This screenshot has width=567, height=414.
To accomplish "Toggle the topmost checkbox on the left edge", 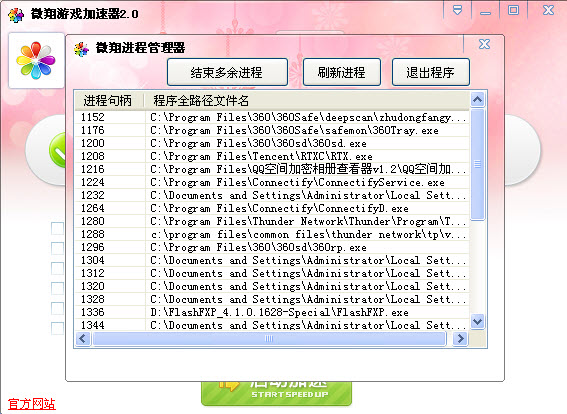I will pos(57,229).
